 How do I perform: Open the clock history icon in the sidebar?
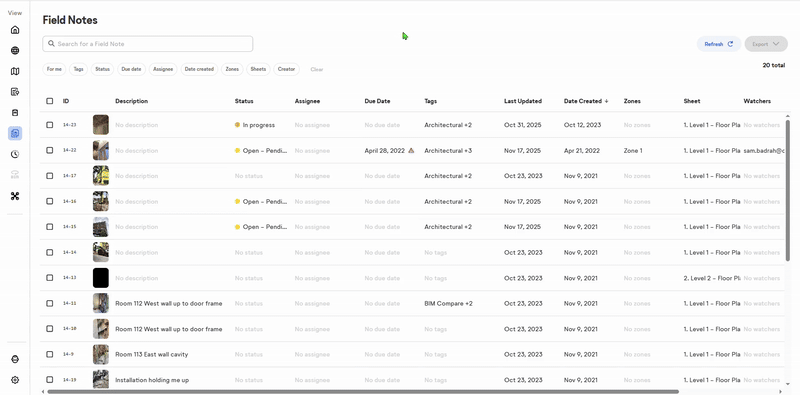[x=15, y=154]
